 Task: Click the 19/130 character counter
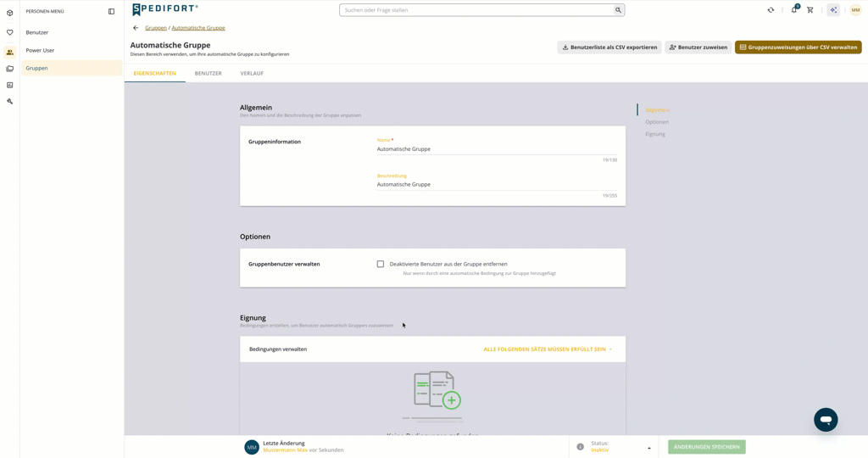coord(609,160)
